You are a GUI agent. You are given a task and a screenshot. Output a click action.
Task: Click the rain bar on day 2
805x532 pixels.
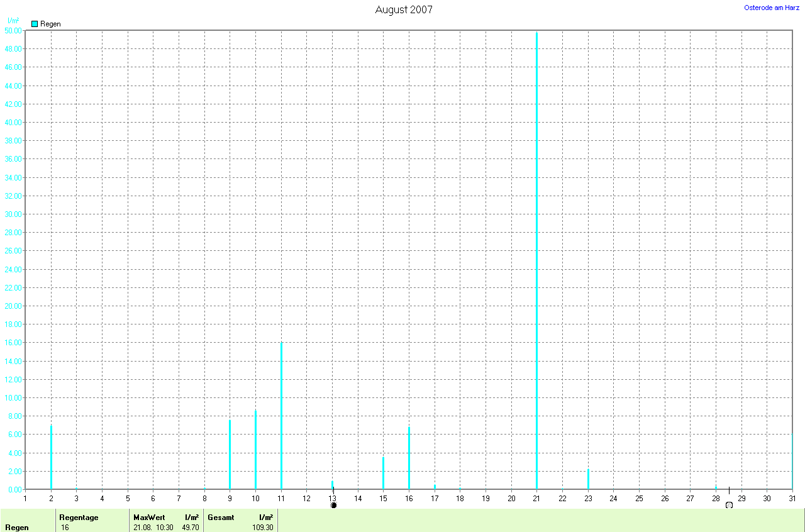(51, 457)
